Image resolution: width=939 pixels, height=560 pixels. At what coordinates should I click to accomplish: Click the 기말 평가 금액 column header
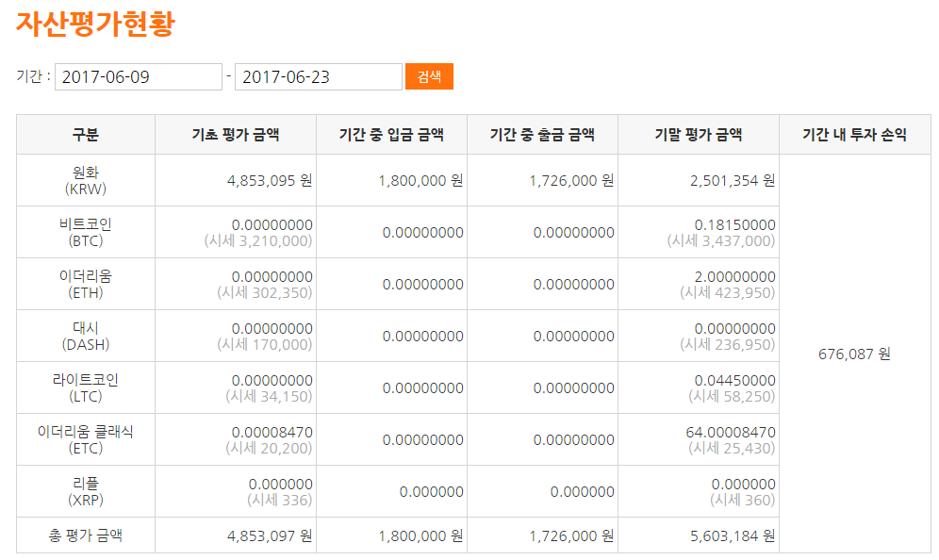point(699,135)
